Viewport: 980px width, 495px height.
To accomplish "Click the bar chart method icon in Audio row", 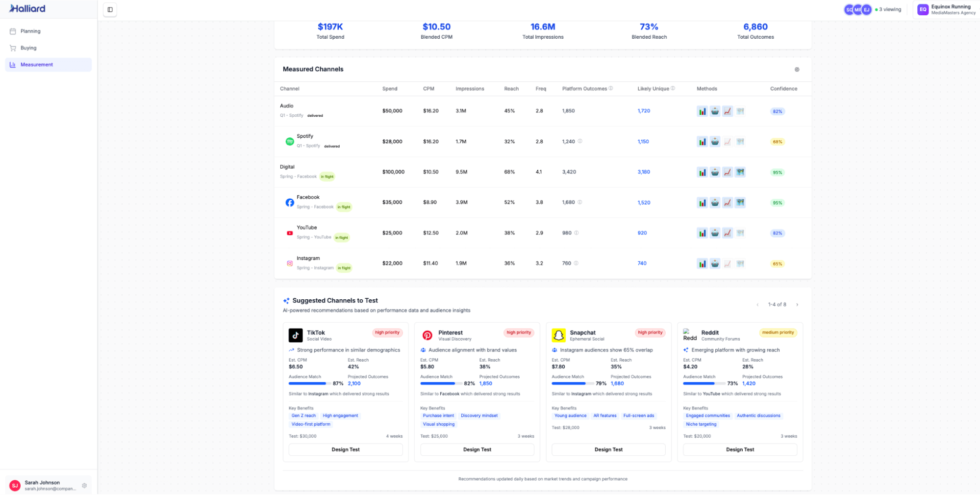I will click(702, 111).
